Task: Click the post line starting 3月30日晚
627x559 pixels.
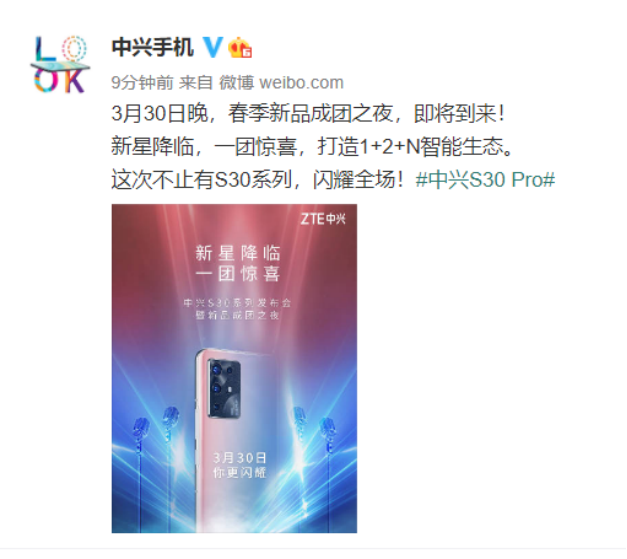Action: click(x=308, y=113)
